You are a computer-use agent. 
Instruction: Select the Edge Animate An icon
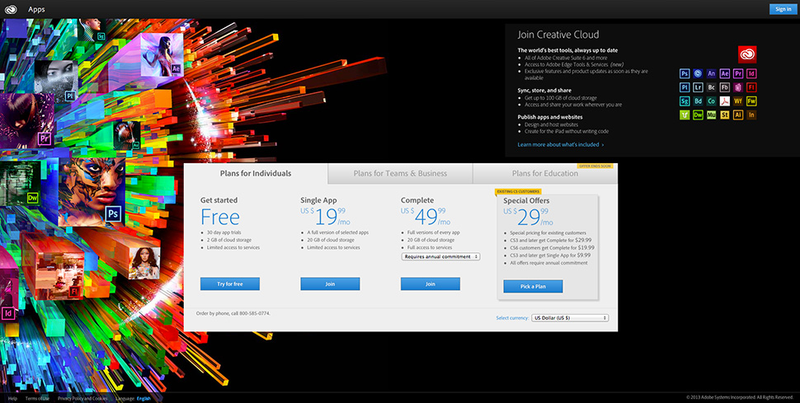pos(711,73)
